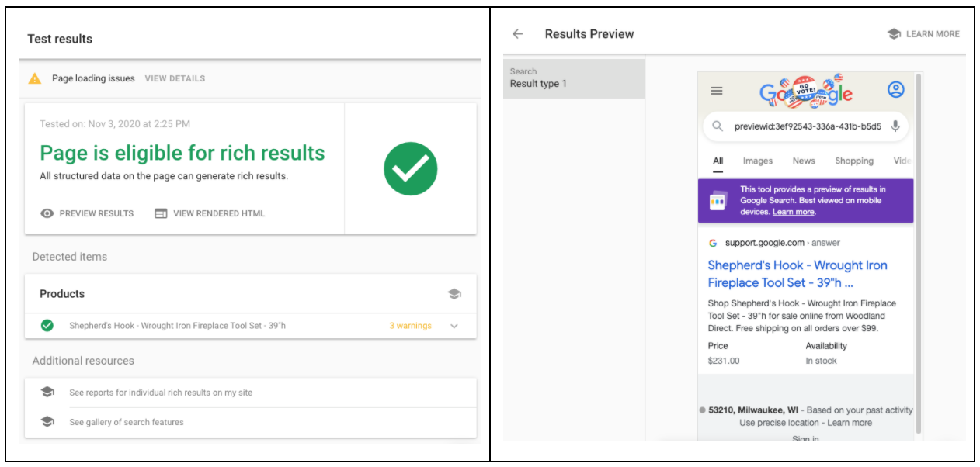Click the Google favicon next to support.google.com
The height and width of the screenshot is (467, 980).
(x=713, y=243)
